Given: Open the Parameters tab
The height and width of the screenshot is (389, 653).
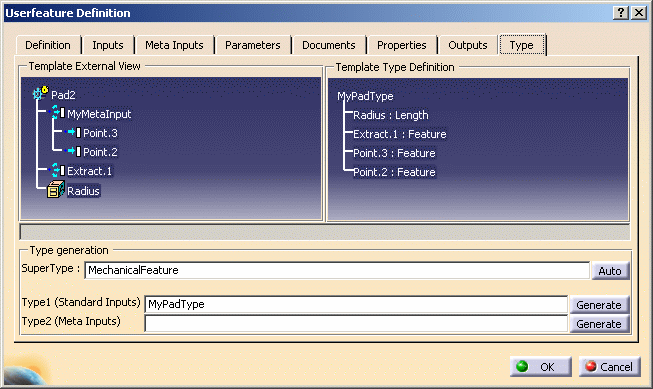Looking at the screenshot, I should coord(252,45).
